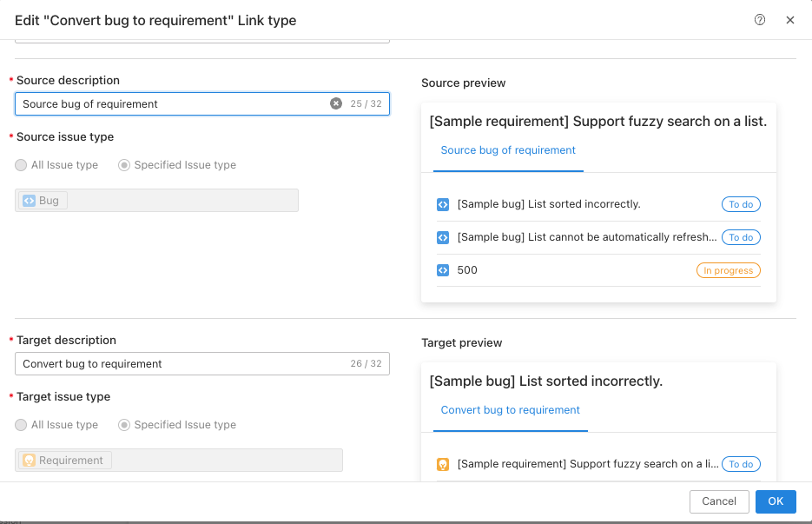Click the Cancel button
The height and width of the screenshot is (524, 812).
click(719, 501)
